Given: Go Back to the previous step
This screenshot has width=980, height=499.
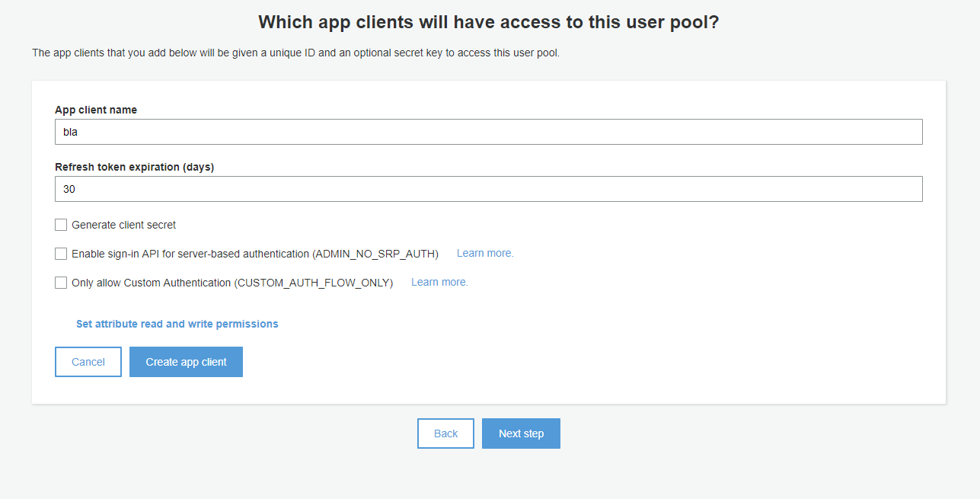Looking at the screenshot, I should (x=445, y=433).
